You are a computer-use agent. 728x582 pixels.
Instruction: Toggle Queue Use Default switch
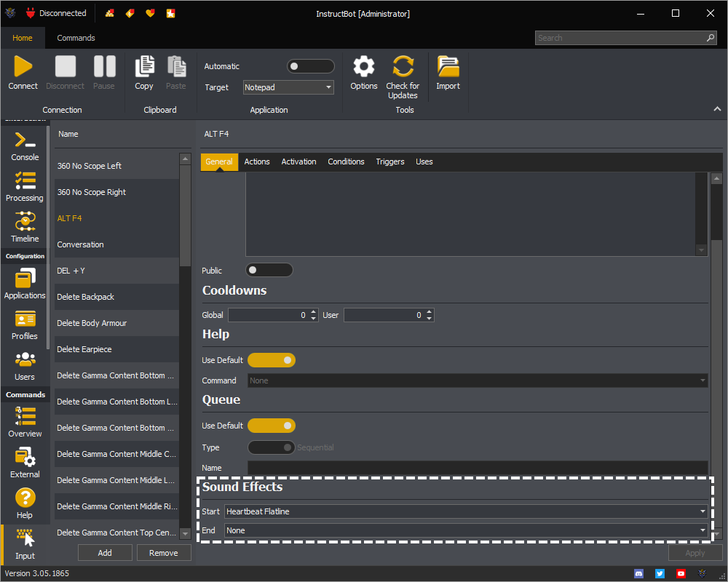point(272,426)
